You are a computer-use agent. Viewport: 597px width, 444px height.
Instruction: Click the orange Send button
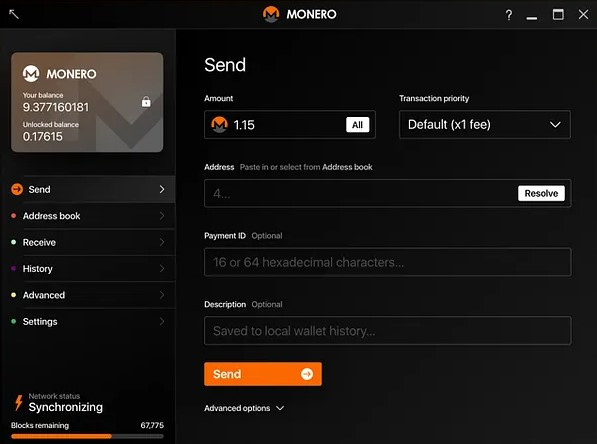tap(263, 374)
